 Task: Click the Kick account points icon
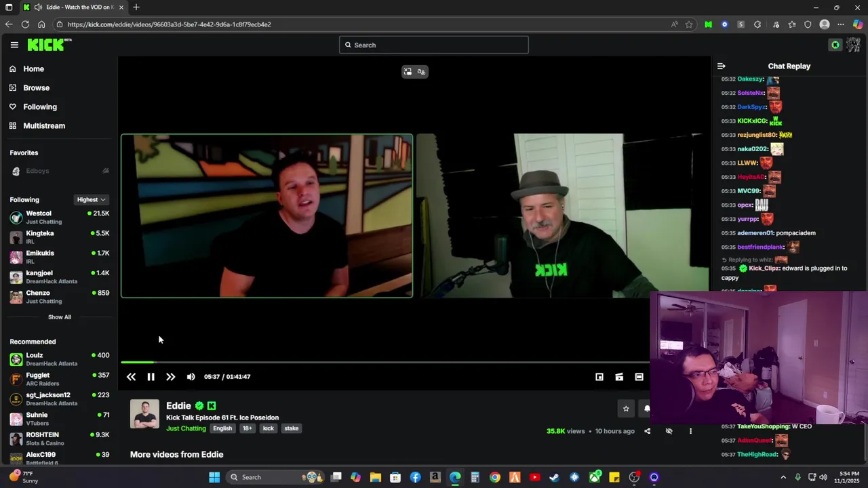pos(835,45)
